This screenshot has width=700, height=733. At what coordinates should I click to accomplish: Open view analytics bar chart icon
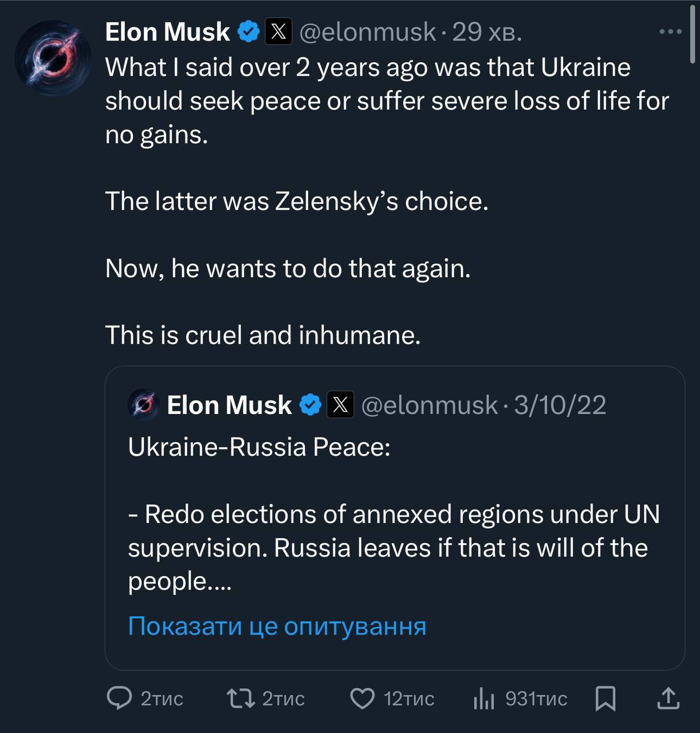point(484,698)
